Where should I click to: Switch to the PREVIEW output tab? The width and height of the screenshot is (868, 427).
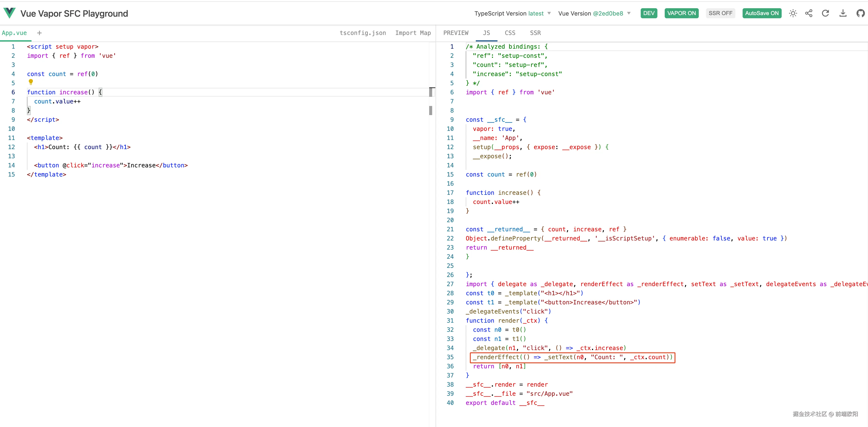(455, 33)
